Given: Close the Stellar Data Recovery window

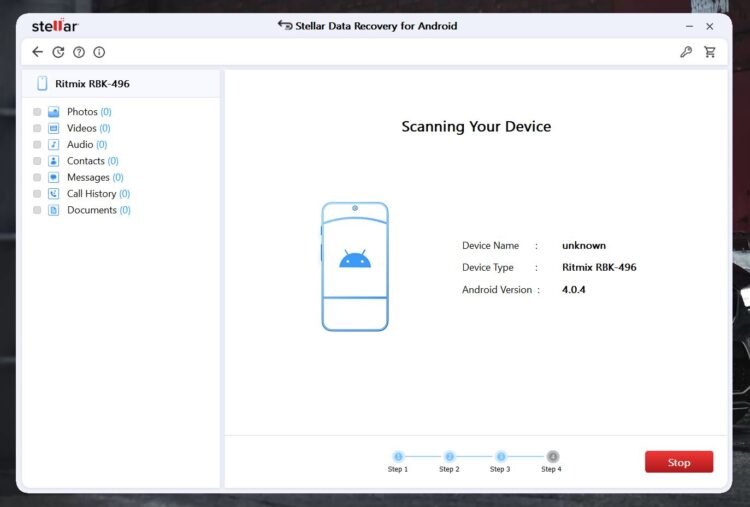Looking at the screenshot, I should pyautogui.click(x=710, y=26).
